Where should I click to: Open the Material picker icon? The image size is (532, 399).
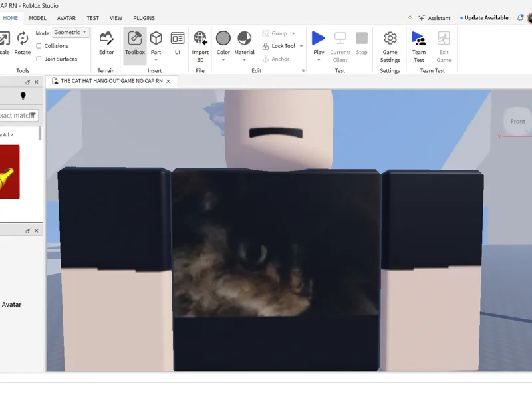tap(244, 38)
